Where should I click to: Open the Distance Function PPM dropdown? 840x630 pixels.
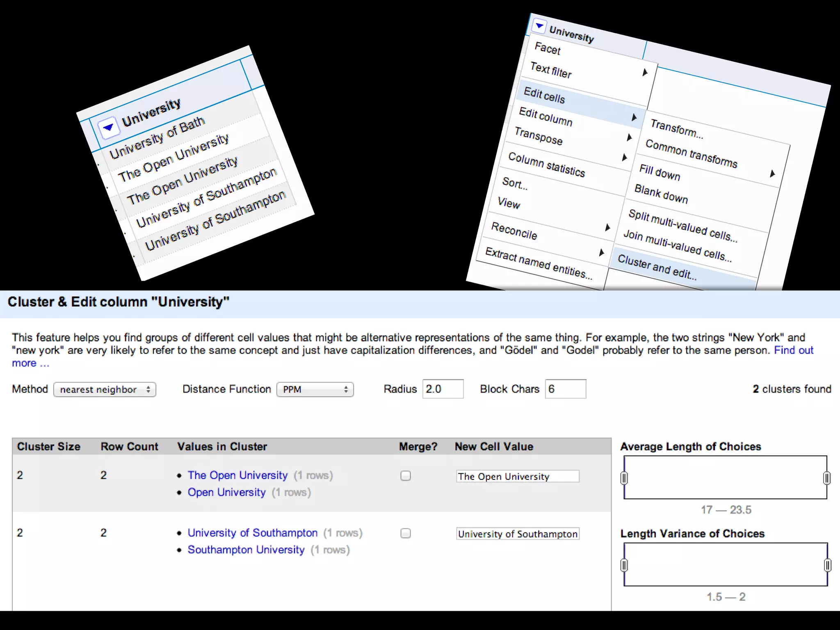click(x=315, y=389)
